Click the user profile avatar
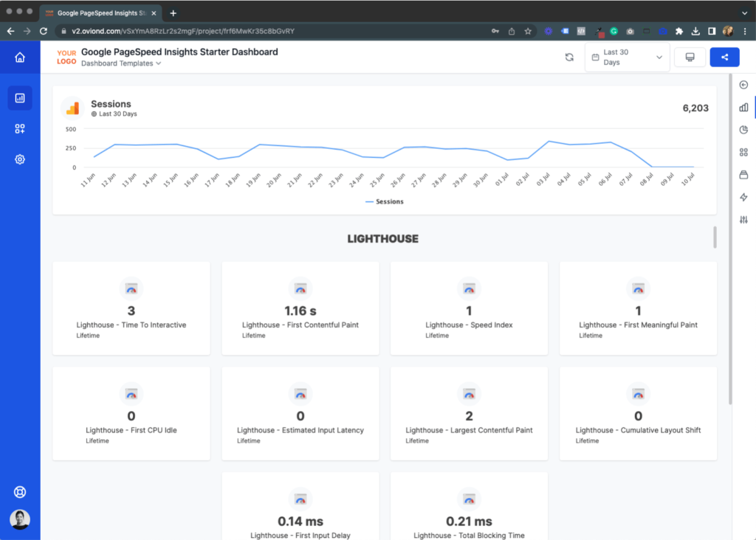 [x=20, y=519]
